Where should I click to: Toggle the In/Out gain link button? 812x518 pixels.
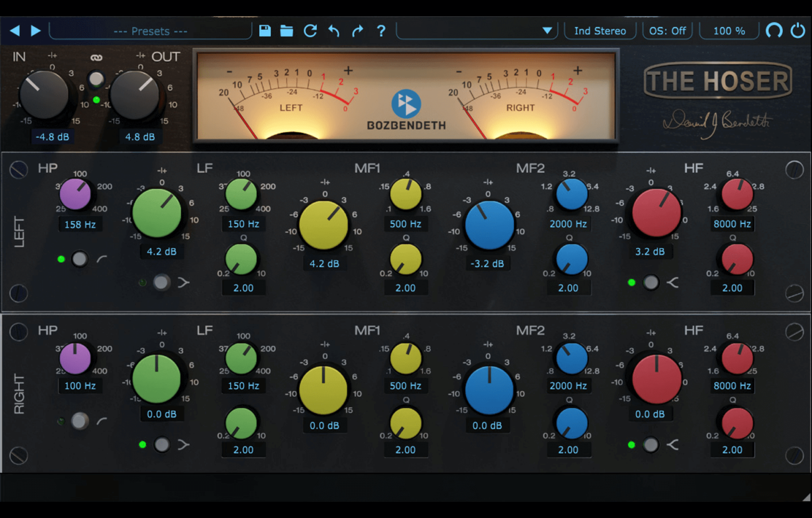(x=96, y=79)
